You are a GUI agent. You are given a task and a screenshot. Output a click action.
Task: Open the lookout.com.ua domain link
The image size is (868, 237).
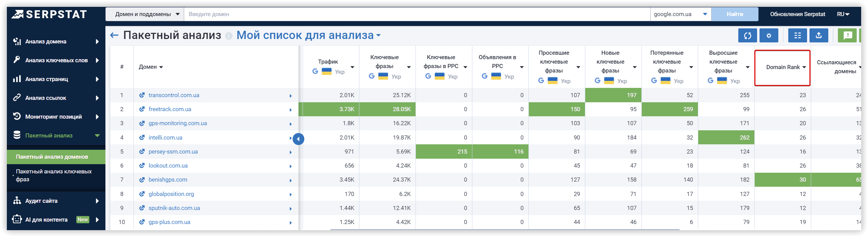point(168,166)
